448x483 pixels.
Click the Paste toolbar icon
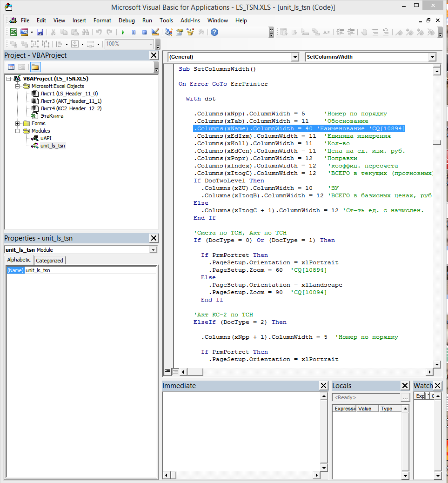74,32
